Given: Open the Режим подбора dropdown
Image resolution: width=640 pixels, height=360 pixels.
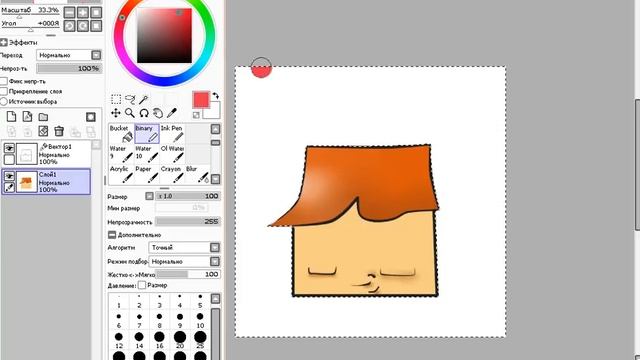Looking at the screenshot, I should pos(184,261).
